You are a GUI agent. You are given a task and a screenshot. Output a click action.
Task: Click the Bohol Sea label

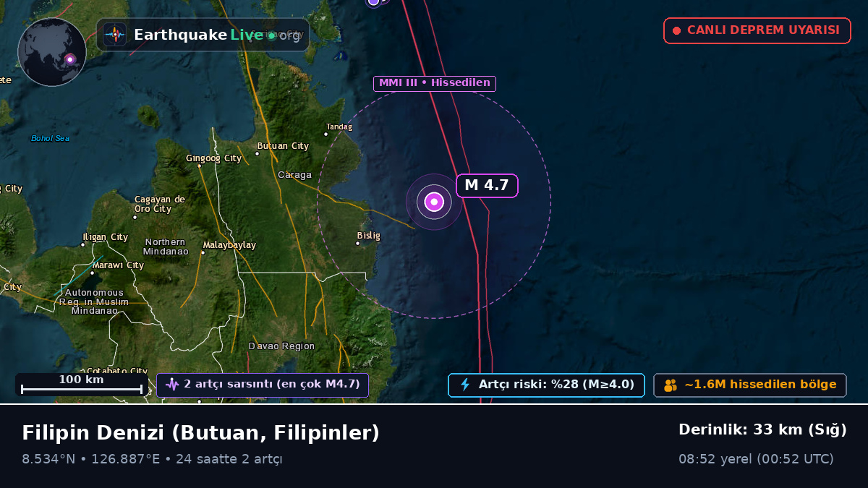click(x=51, y=138)
